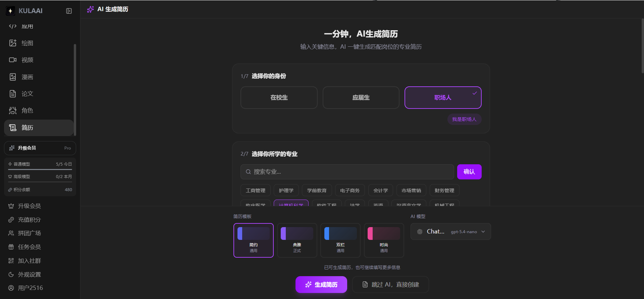
Task: Click the OpenAI logo in model selector
Action: (420, 231)
